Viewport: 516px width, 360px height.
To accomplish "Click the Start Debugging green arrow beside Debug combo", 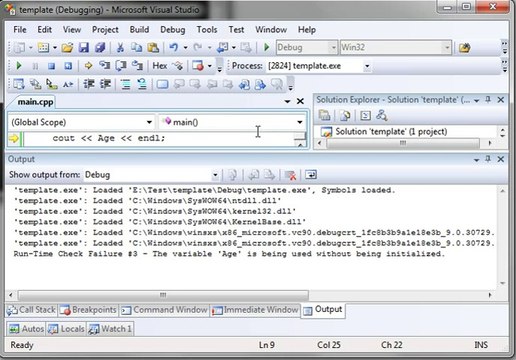I will (266, 47).
